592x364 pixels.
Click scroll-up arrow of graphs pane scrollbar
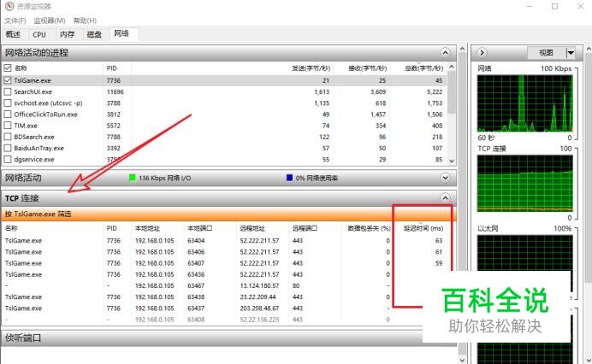click(x=589, y=49)
